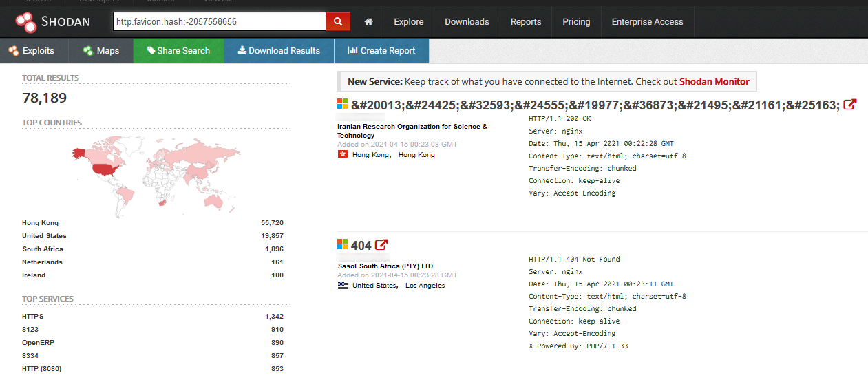Click the Hong Kong flag icon
The width and height of the screenshot is (868, 380).
[343, 155]
